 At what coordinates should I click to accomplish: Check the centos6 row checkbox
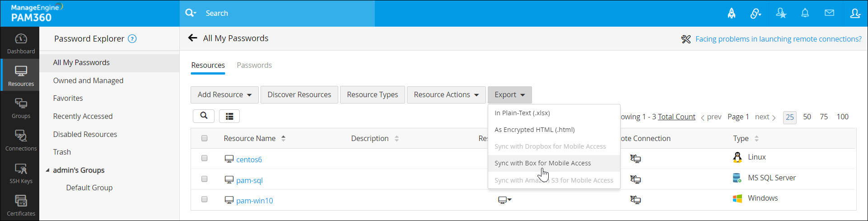tap(204, 158)
